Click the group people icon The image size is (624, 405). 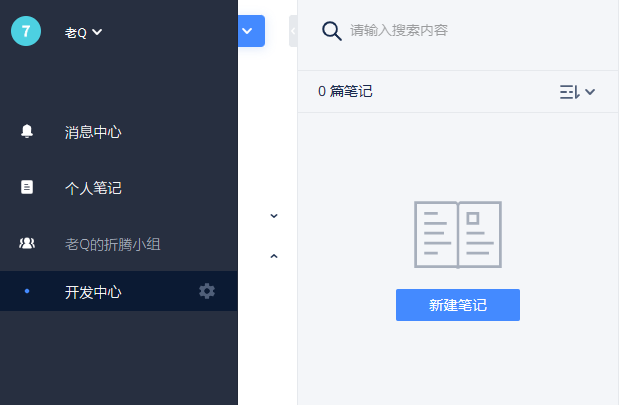click(x=27, y=243)
